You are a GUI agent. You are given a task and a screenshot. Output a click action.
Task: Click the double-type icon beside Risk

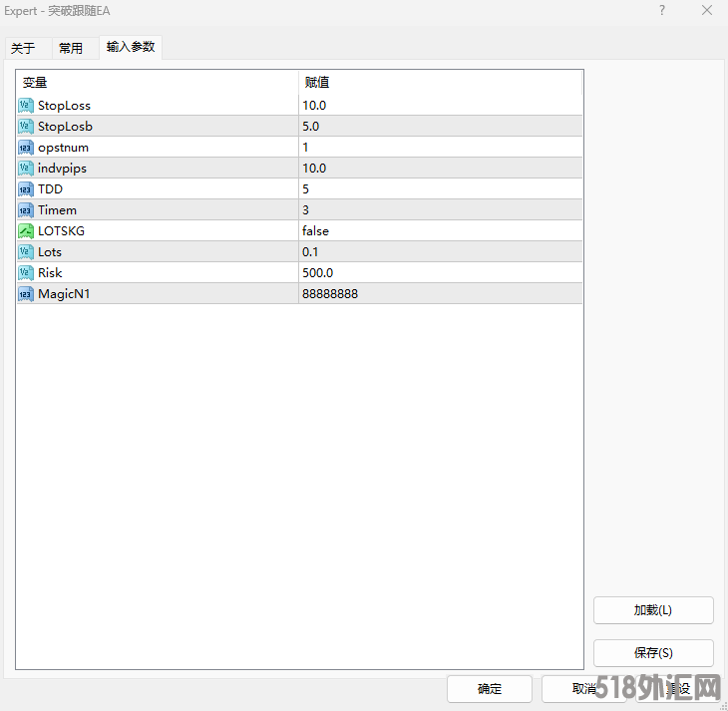coord(26,273)
